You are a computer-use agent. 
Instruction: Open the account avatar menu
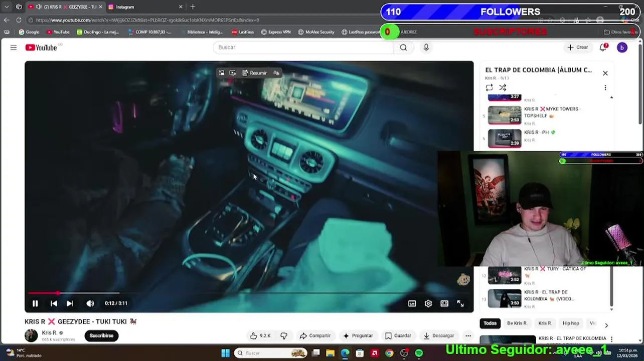click(622, 47)
